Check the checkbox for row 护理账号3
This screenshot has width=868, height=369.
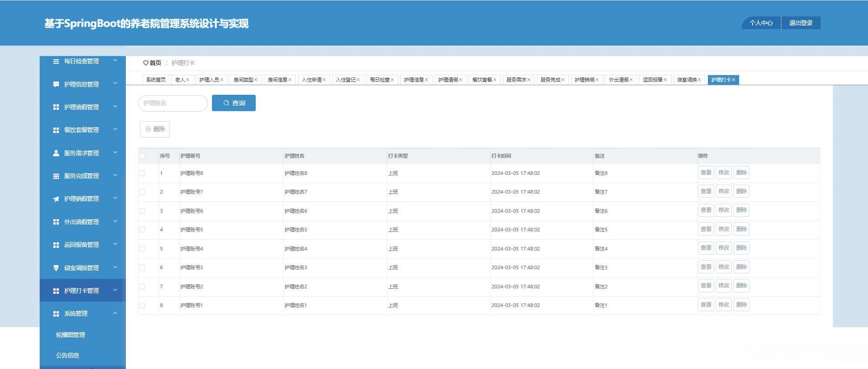click(x=142, y=267)
